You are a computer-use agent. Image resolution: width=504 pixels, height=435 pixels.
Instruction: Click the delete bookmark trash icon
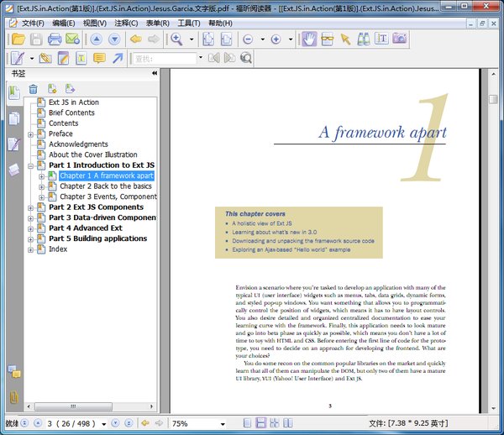point(34,89)
